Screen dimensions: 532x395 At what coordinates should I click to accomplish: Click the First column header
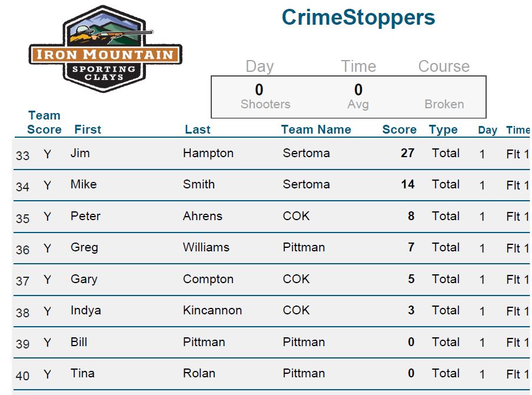point(88,130)
